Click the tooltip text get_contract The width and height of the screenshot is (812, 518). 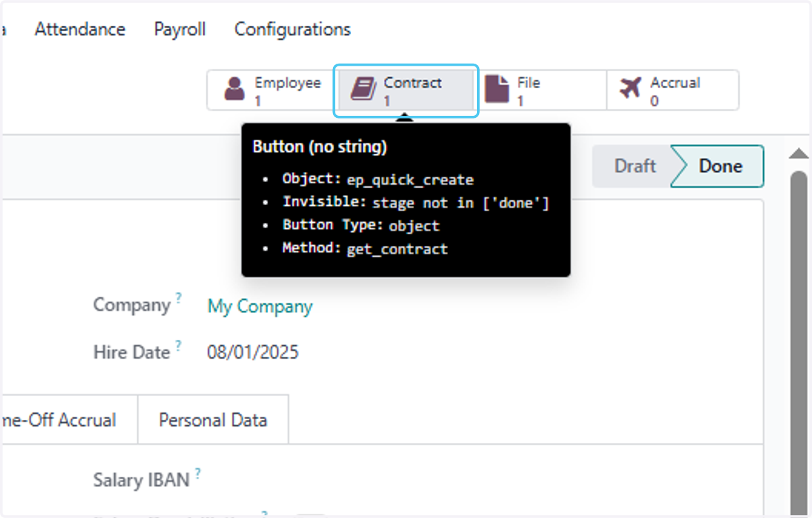coord(397,249)
